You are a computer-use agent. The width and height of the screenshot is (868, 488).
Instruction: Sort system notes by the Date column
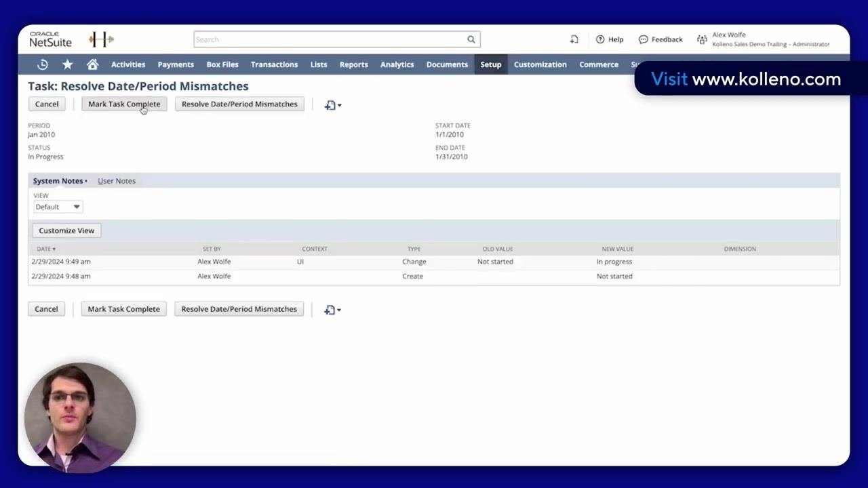pyautogui.click(x=46, y=249)
